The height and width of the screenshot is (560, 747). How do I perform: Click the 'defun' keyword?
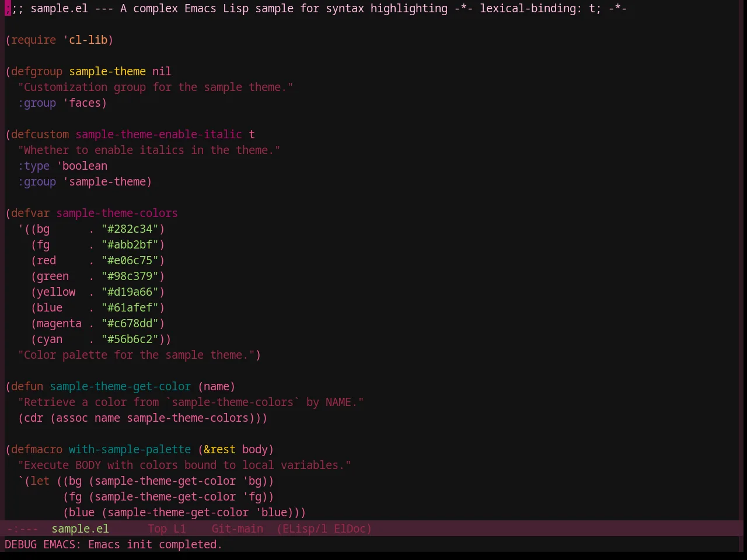[x=27, y=386]
